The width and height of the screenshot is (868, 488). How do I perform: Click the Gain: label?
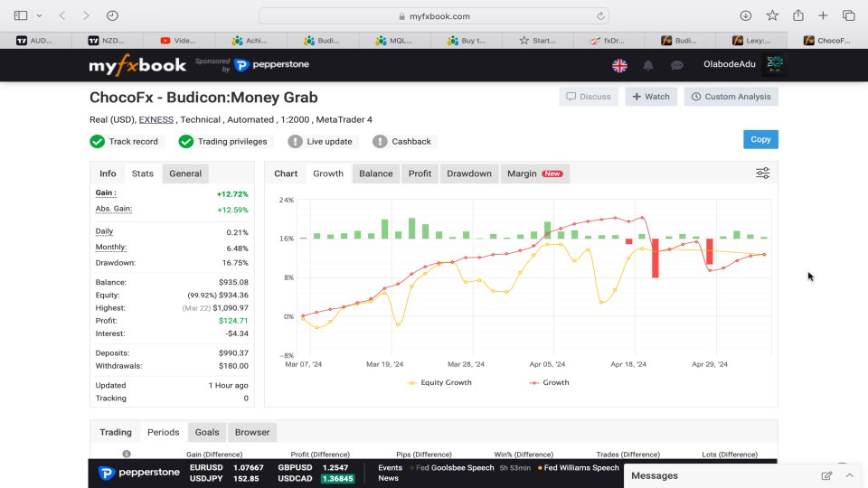pos(106,192)
